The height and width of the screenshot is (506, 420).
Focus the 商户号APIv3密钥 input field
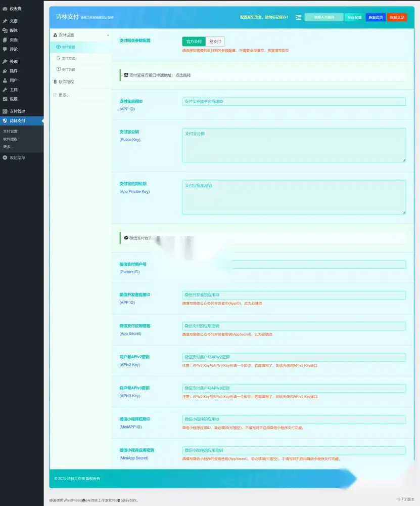click(294, 388)
